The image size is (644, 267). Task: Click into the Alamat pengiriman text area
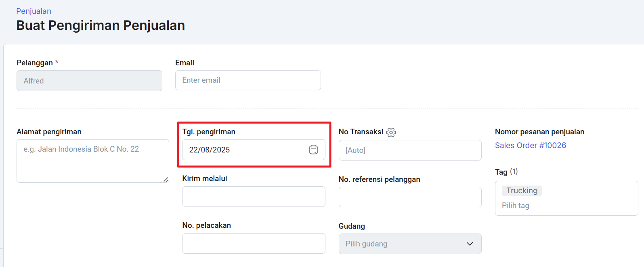[x=92, y=161]
